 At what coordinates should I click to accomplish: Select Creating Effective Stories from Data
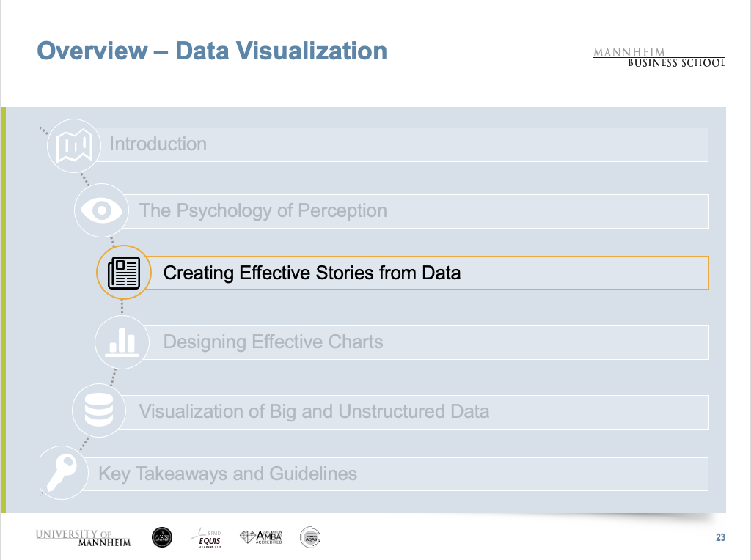coord(425,273)
